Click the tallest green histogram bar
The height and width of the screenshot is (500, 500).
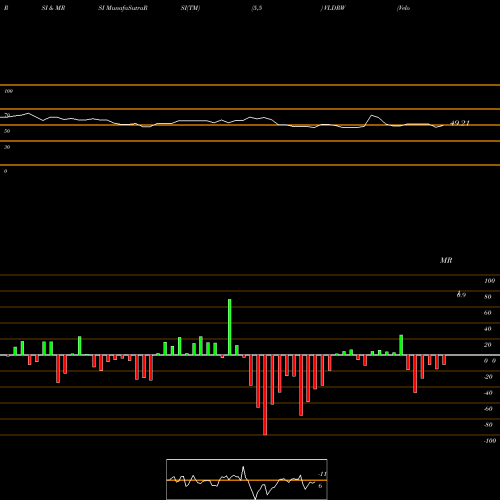[x=229, y=327]
